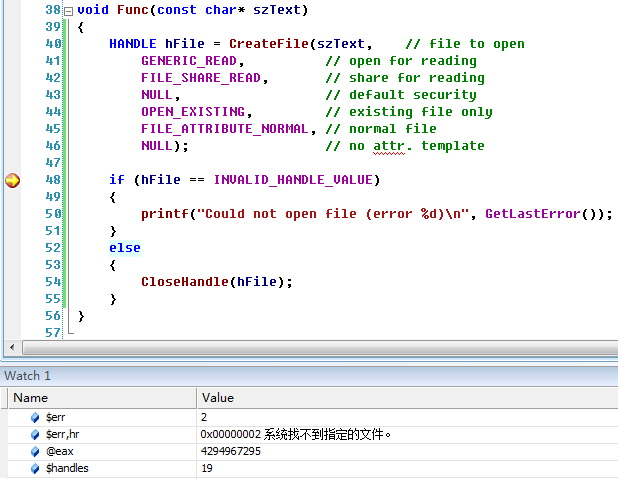The height and width of the screenshot is (479, 618).
Task: Click the 0x00000002 error message value
Action: pos(296,434)
